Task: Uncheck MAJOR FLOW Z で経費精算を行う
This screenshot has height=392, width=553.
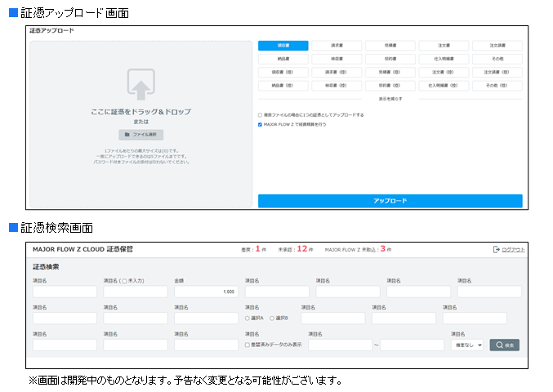Action: point(260,125)
